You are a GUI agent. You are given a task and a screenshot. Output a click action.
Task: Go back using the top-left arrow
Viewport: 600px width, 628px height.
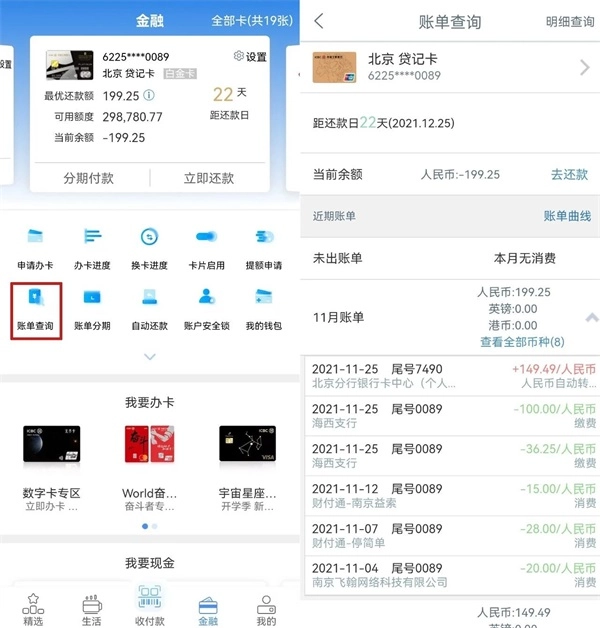319,21
